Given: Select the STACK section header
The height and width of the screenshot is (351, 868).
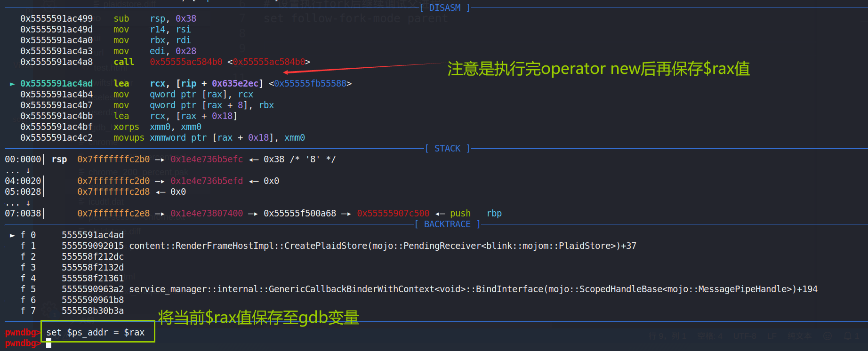Looking at the screenshot, I should (447, 149).
